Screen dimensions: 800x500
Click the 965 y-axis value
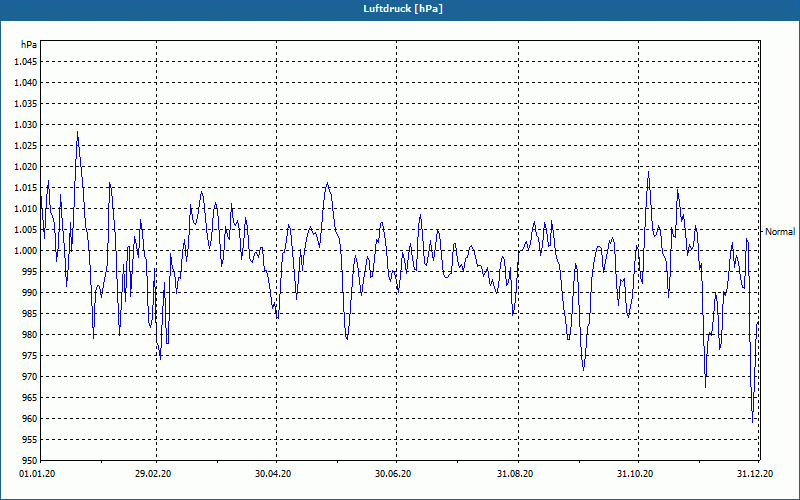point(30,397)
